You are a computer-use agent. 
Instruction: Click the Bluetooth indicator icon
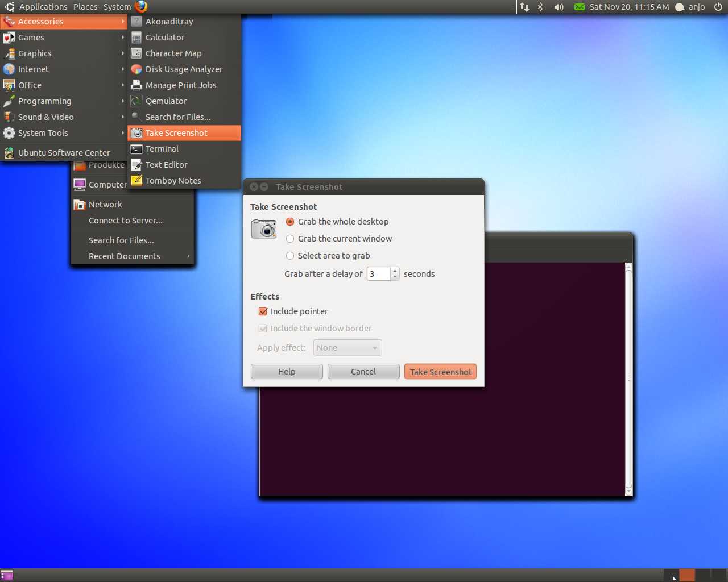pyautogui.click(x=540, y=7)
